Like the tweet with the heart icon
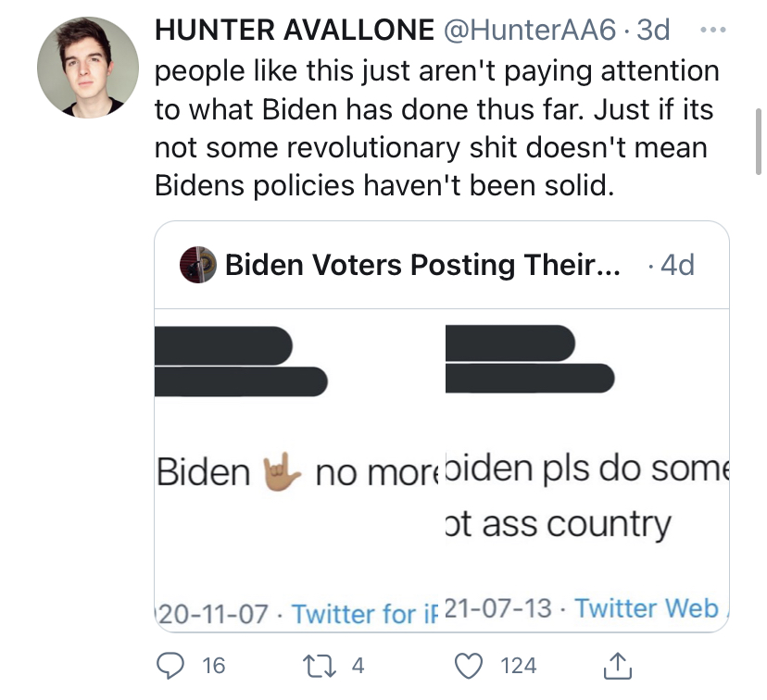 coord(469,667)
